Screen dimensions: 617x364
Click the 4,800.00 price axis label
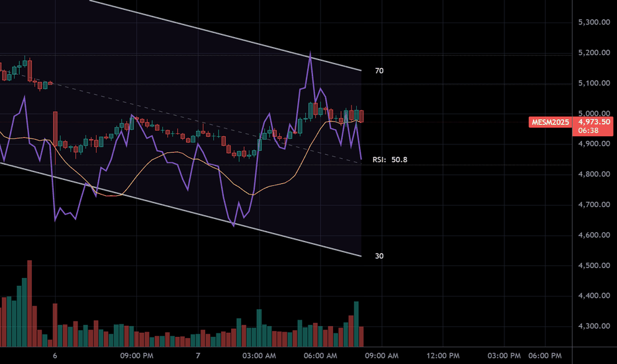[594, 174]
